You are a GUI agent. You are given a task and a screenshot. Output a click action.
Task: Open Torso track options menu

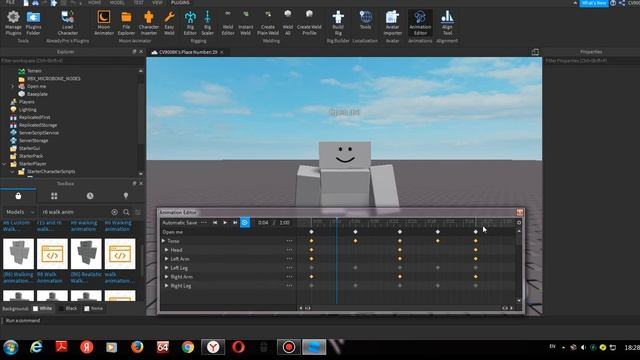289,241
